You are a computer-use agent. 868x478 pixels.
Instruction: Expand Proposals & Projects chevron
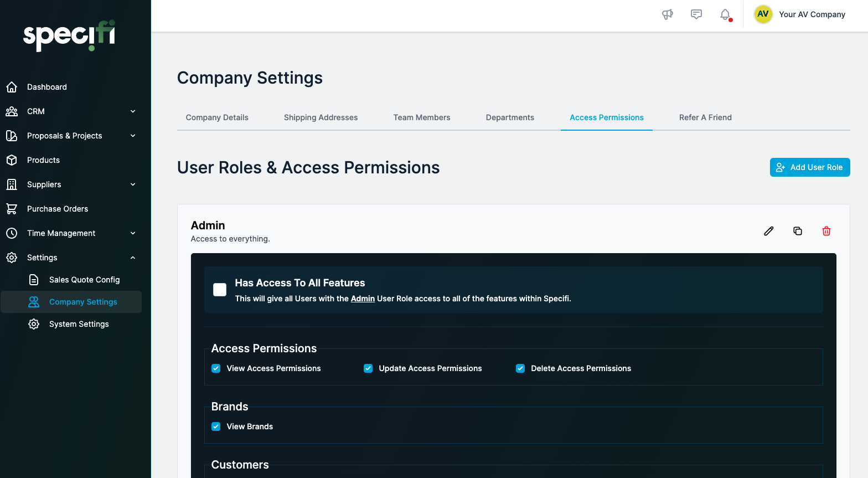pos(133,136)
